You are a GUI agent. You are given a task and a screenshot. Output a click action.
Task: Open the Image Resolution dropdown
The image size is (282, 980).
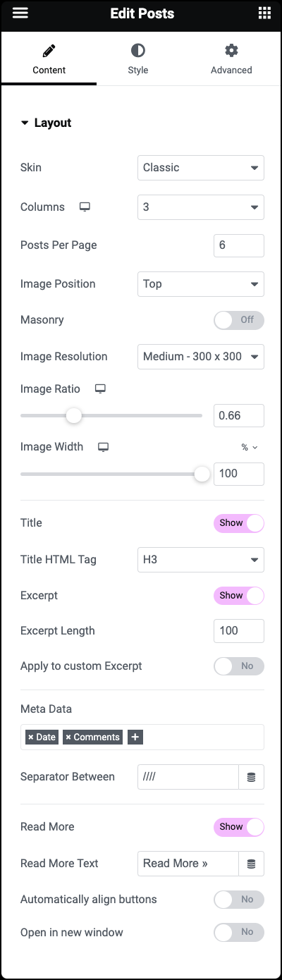pos(201,357)
